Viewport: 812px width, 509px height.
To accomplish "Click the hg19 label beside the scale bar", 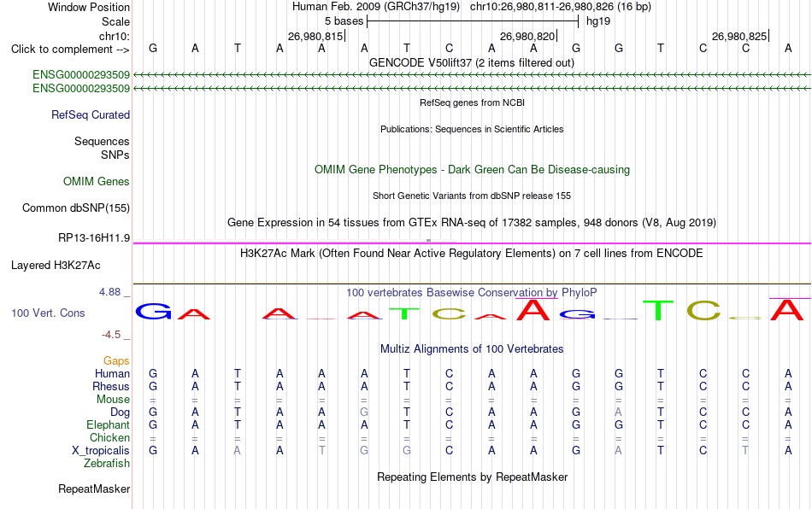I will 598,21.
